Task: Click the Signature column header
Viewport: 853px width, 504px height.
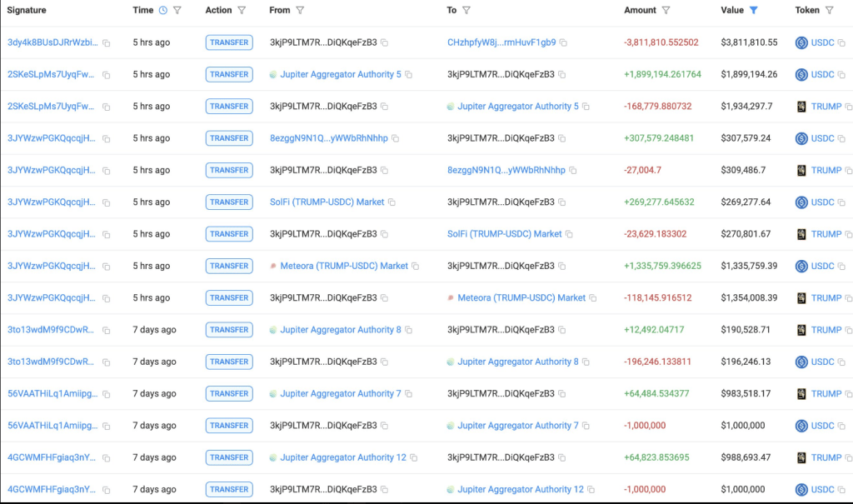Action: click(x=27, y=11)
